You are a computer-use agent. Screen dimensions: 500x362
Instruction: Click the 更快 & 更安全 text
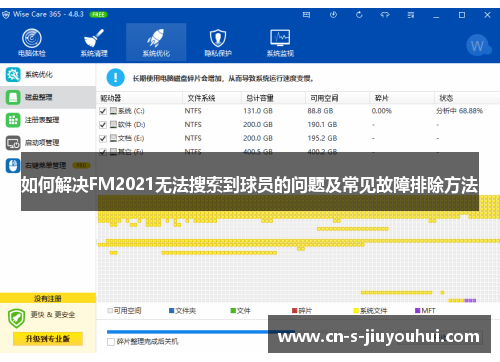tap(53, 314)
